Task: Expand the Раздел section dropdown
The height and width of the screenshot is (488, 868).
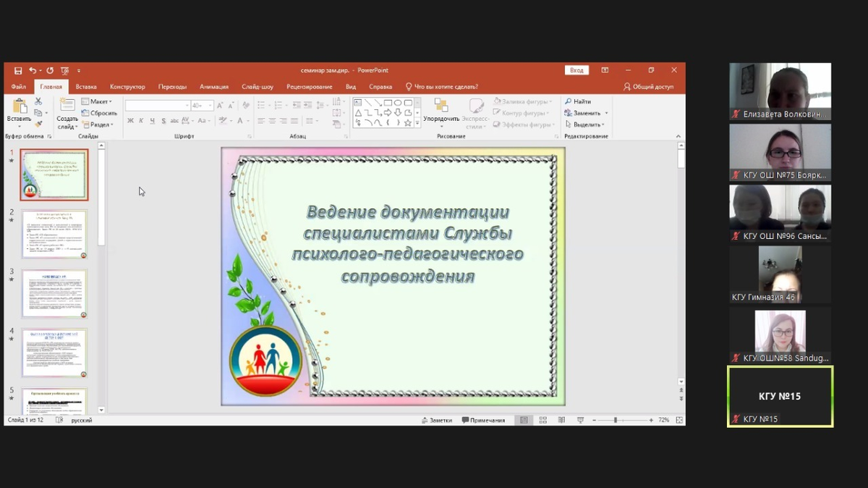Action: 97,125
